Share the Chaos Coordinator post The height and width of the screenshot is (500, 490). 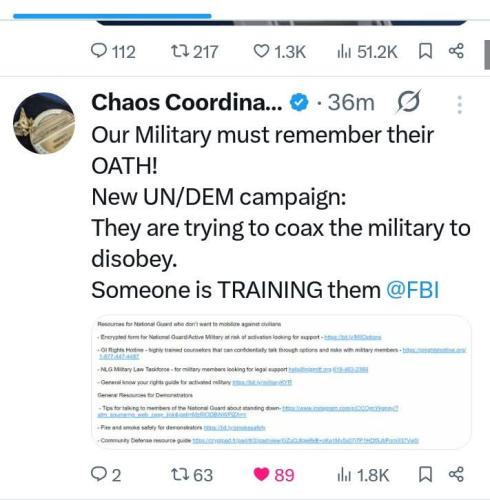[x=456, y=474]
